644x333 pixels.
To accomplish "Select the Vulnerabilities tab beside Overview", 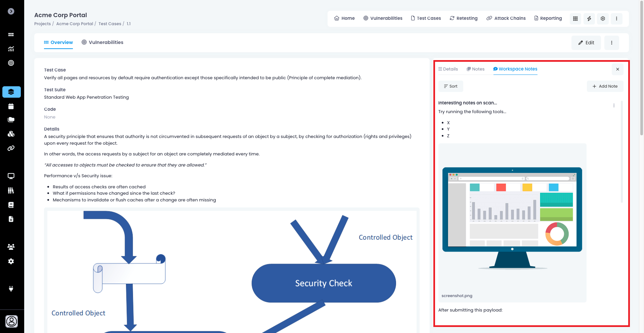I will pos(102,42).
